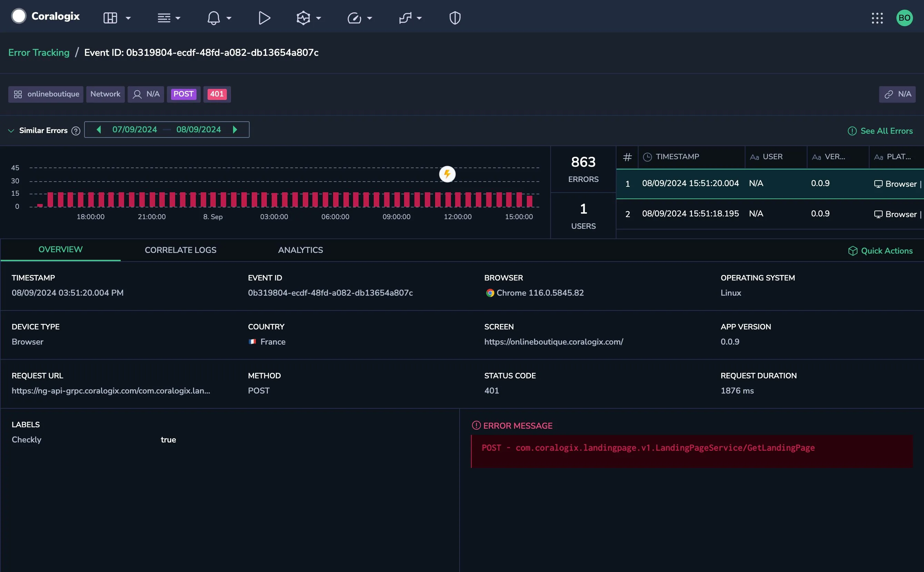Expand the gauge menu dropdown arrow

point(370,18)
